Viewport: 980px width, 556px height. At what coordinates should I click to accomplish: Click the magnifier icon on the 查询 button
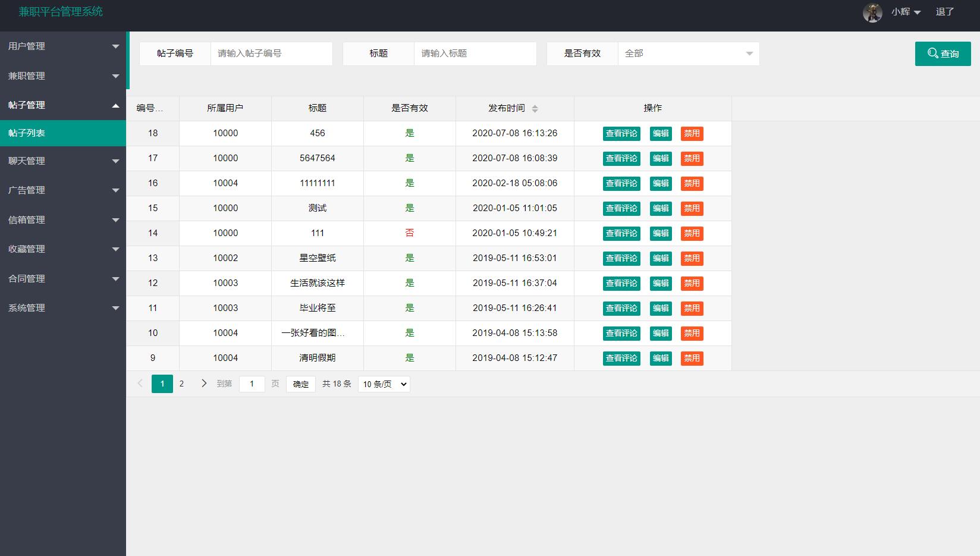point(932,53)
